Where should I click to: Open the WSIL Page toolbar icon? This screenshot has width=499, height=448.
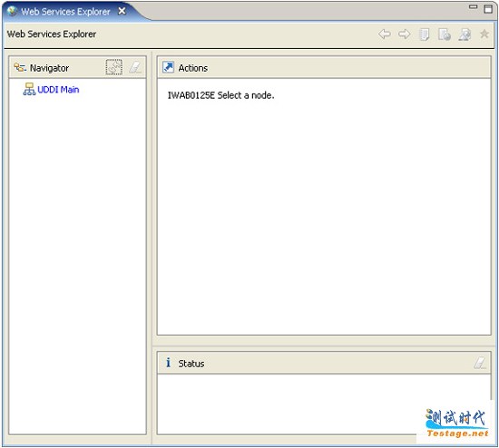point(445,34)
